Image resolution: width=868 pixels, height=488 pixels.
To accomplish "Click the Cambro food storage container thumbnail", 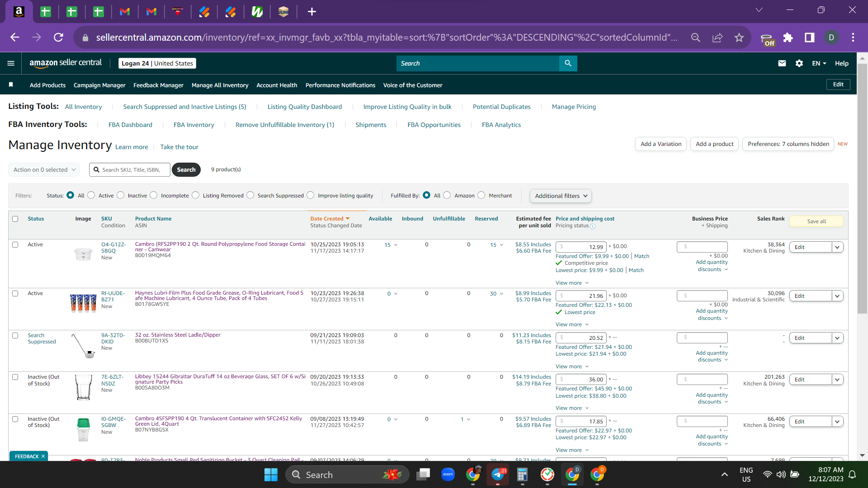I will [x=83, y=254].
